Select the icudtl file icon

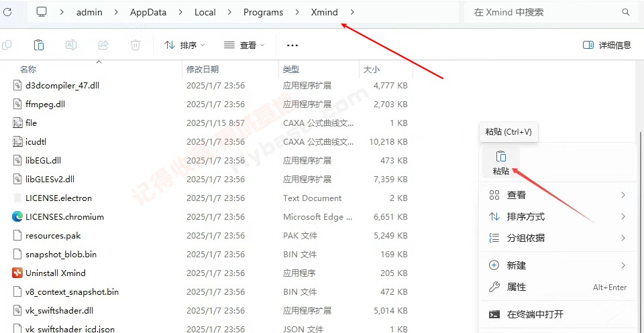[x=17, y=141]
